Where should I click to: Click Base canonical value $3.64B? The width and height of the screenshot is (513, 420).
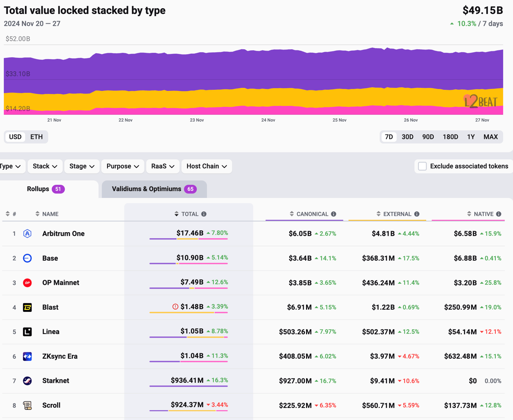tap(300, 258)
